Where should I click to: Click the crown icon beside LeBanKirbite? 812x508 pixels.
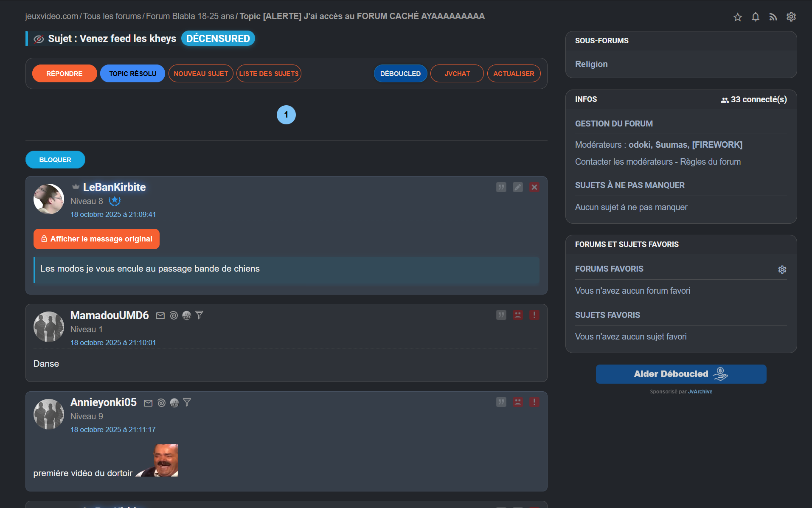point(76,187)
